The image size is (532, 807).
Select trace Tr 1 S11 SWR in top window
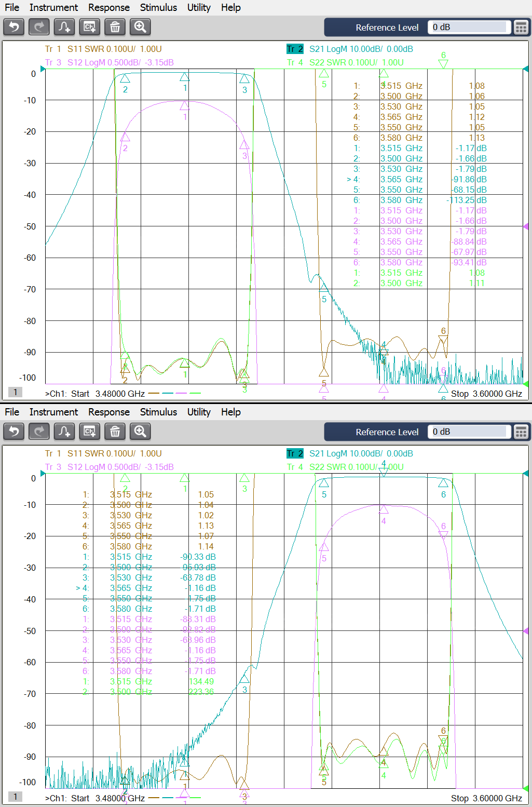pyautogui.click(x=103, y=49)
